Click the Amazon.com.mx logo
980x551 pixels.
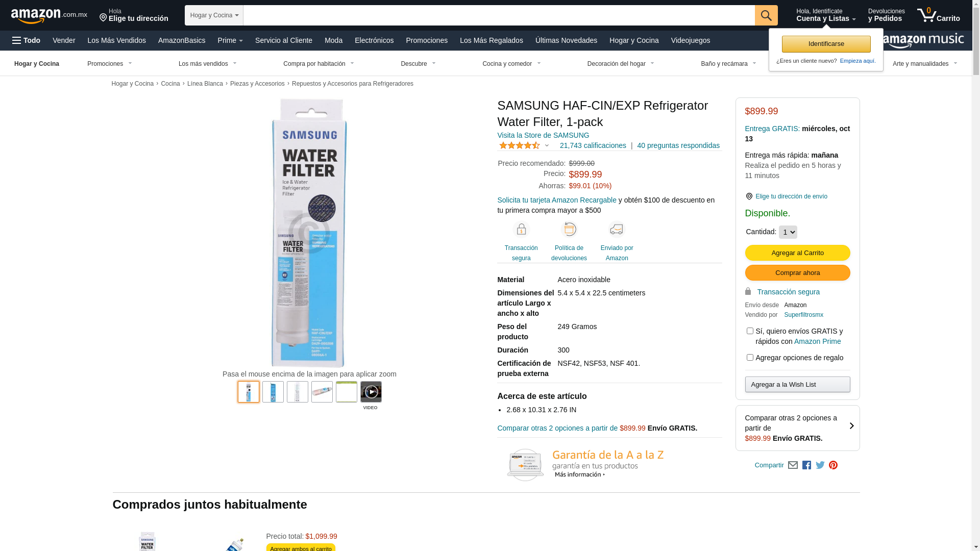click(49, 15)
